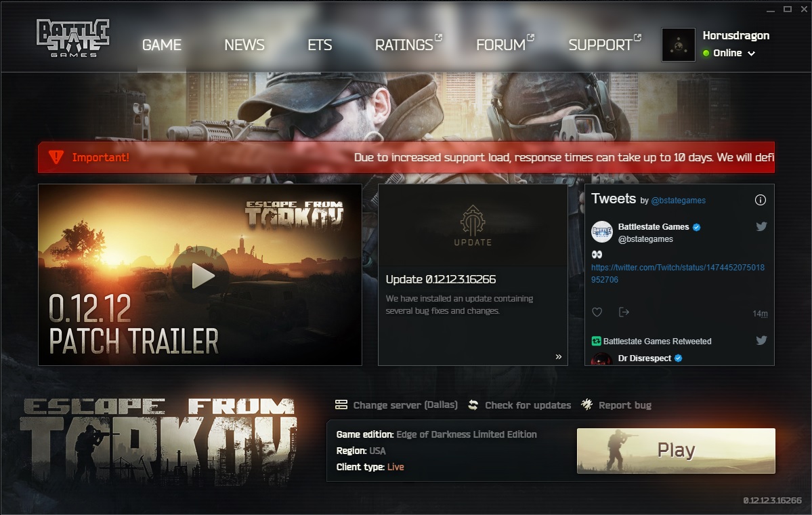Screen dimensions: 812x515
Task: Play the 0.12.12 patch trailer video
Action: point(200,275)
